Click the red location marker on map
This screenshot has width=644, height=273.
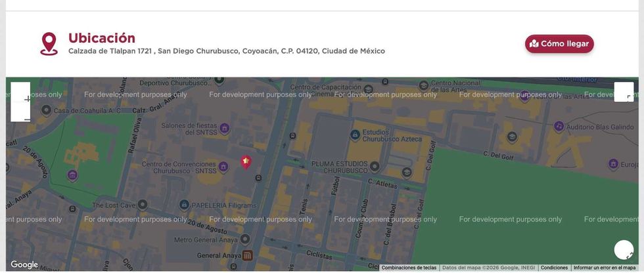tap(246, 162)
